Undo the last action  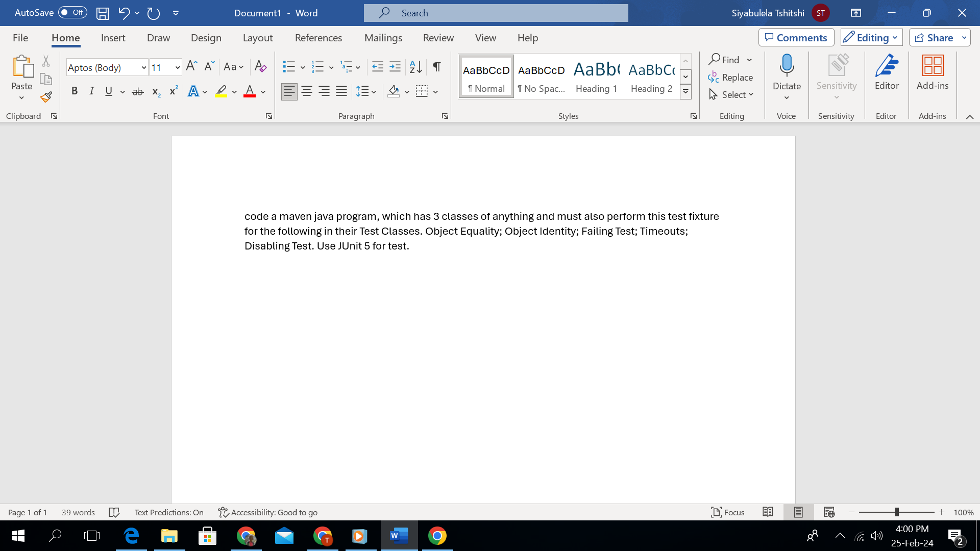pyautogui.click(x=124, y=13)
